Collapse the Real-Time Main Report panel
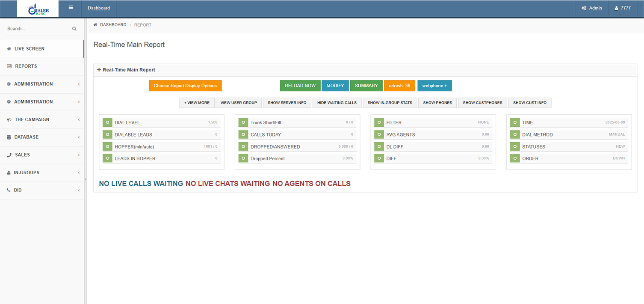 pos(99,70)
